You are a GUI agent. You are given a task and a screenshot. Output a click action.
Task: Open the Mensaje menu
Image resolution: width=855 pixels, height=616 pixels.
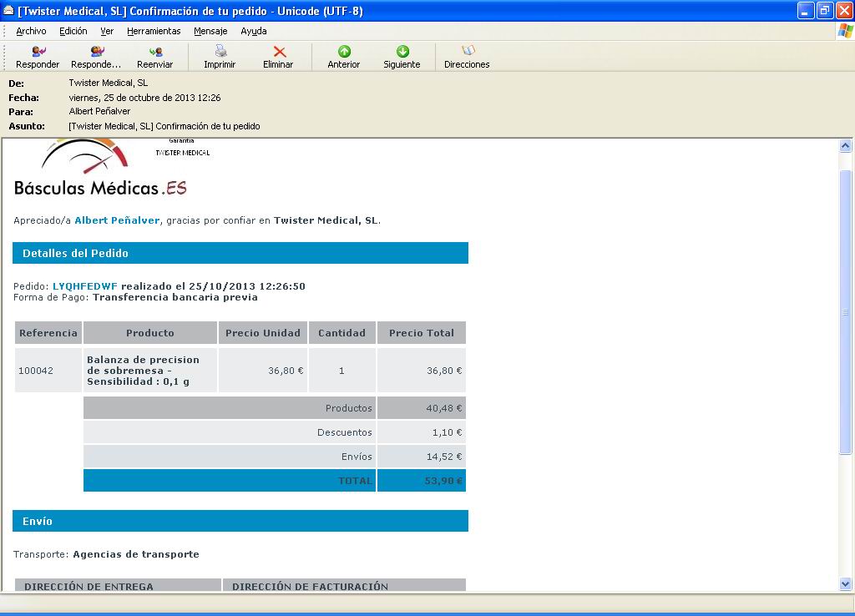(x=210, y=31)
